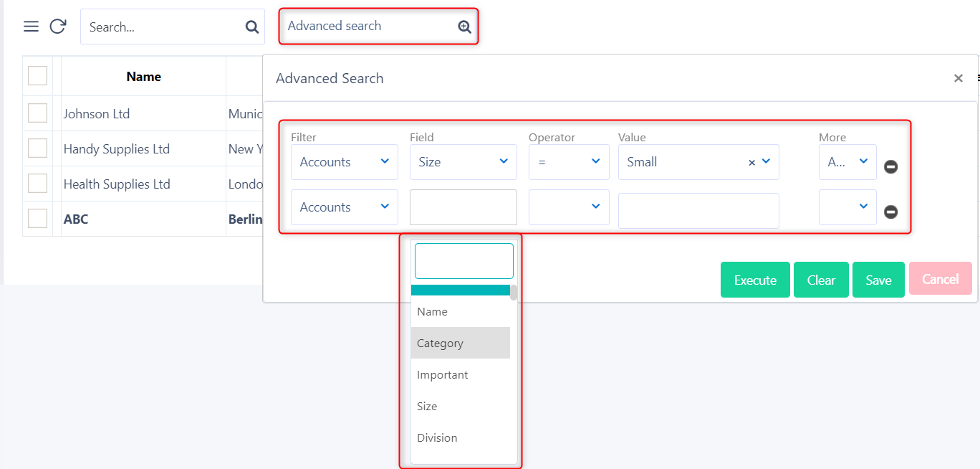
Task: Open the first Filter dropdown set to Accounts
Action: pos(344,161)
